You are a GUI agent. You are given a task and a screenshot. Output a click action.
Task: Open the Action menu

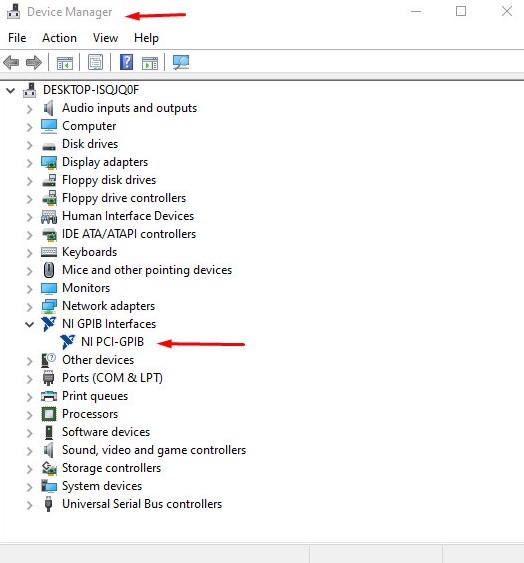pyautogui.click(x=59, y=38)
